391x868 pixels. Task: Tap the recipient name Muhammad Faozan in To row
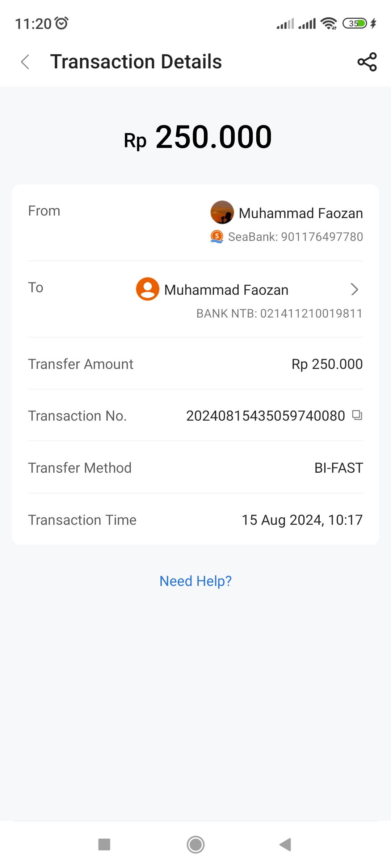point(226,290)
